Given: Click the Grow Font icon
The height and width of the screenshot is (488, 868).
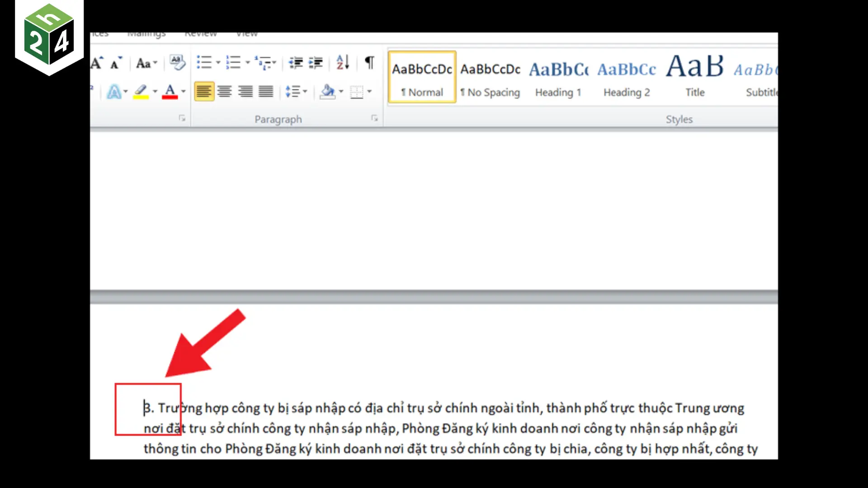Looking at the screenshot, I should pyautogui.click(x=97, y=63).
